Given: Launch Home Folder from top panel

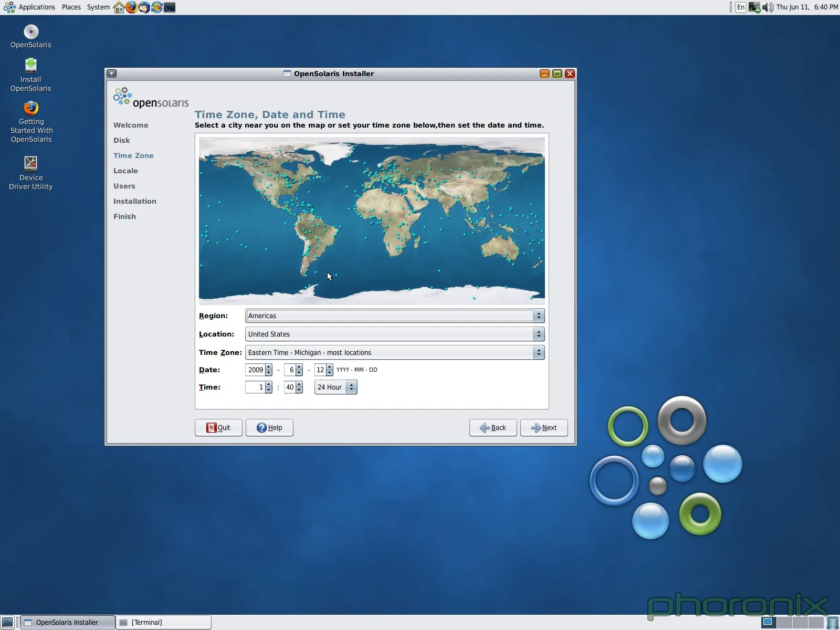Looking at the screenshot, I should pos(119,7).
